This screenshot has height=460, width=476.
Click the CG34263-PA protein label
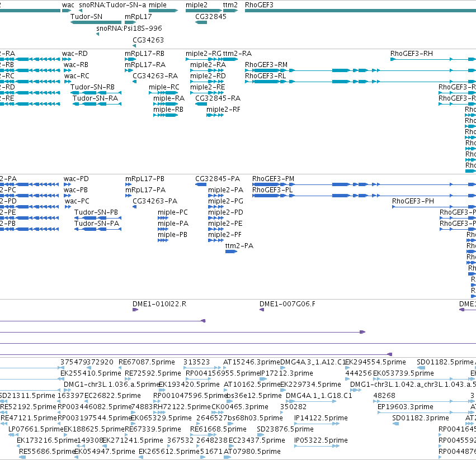click(155, 201)
